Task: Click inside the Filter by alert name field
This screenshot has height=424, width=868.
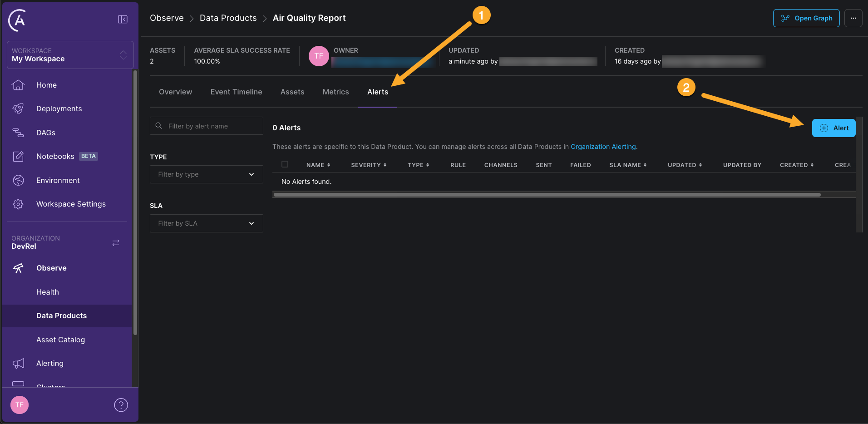Action: coord(206,126)
